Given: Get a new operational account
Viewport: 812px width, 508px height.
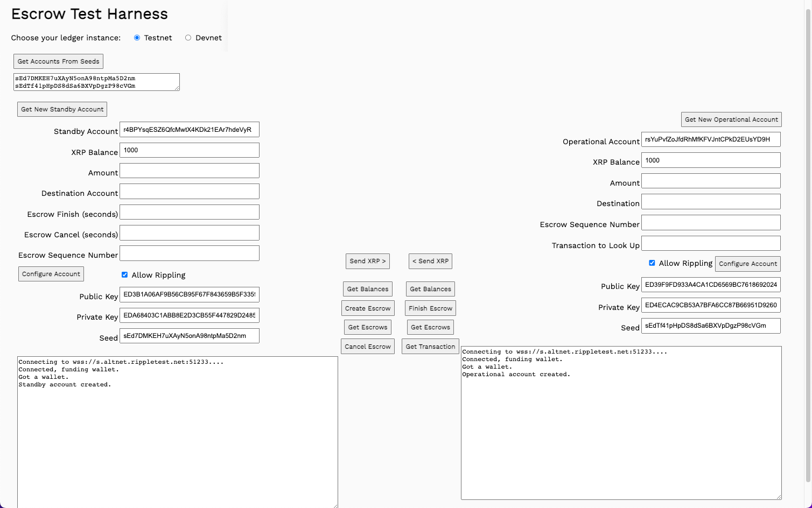Looking at the screenshot, I should (x=731, y=119).
